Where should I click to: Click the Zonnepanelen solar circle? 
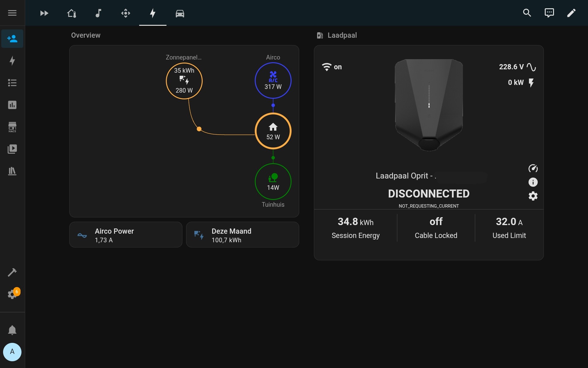click(x=184, y=81)
